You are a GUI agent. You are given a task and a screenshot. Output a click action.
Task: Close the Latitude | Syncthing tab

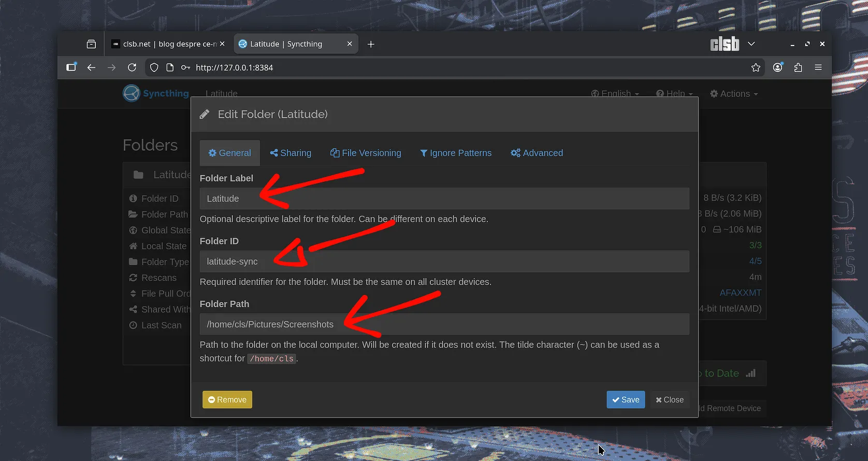(x=350, y=44)
